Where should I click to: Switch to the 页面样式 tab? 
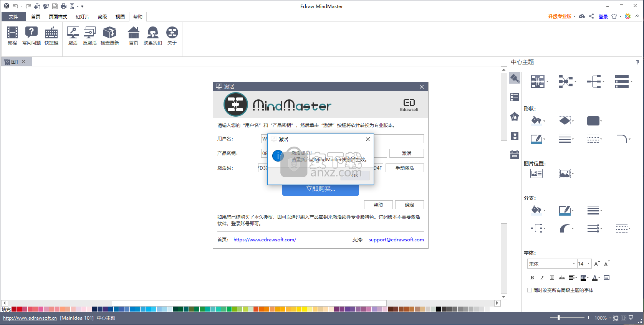point(58,16)
